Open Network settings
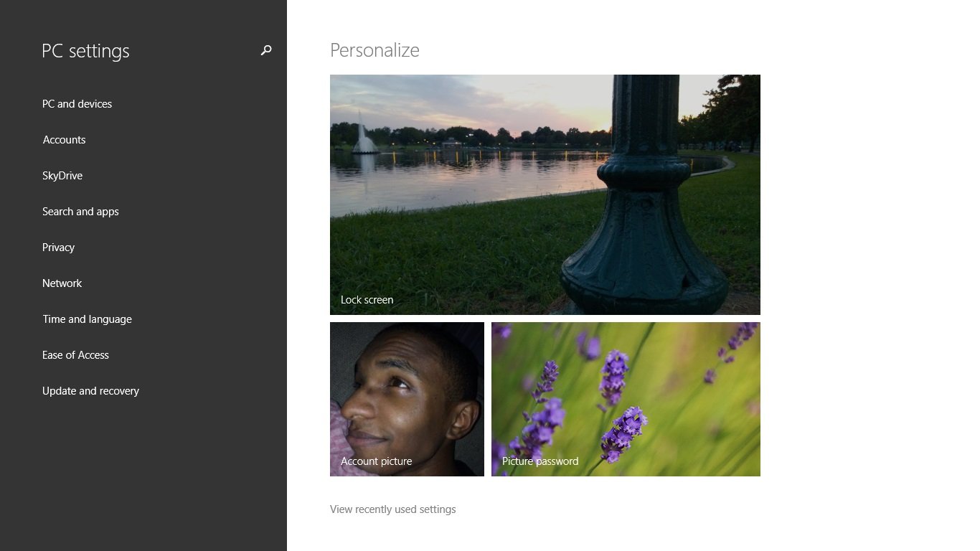Viewport: 980px width, 551px height. point(62,283)
